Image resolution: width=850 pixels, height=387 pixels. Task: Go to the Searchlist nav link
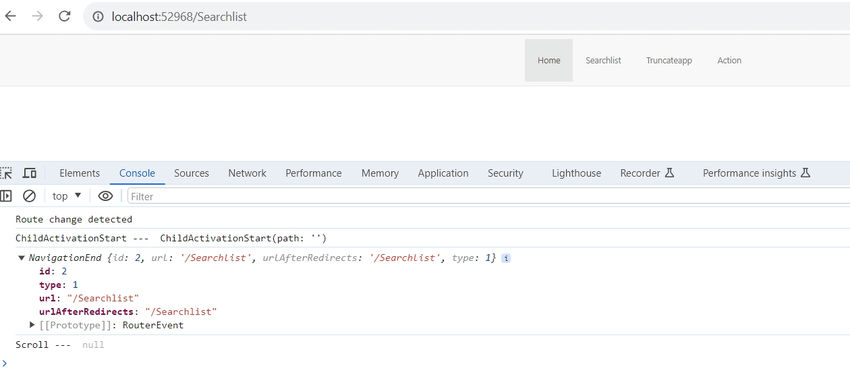coord(603,60)
